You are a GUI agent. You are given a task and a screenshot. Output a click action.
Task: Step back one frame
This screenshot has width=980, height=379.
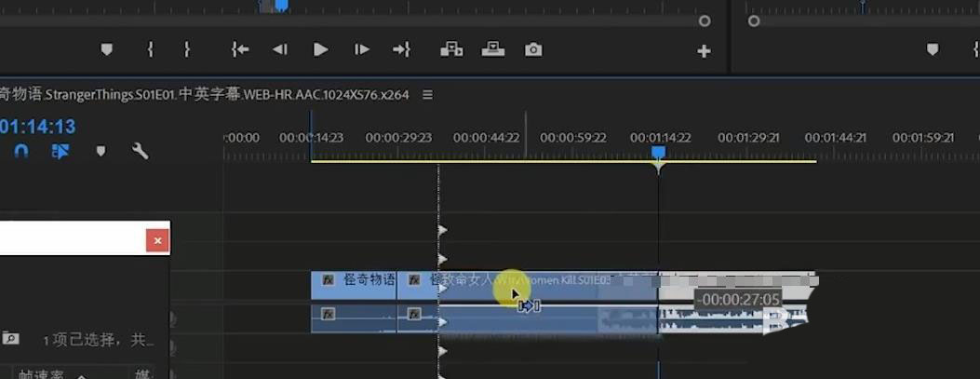(x=279, y=50)
